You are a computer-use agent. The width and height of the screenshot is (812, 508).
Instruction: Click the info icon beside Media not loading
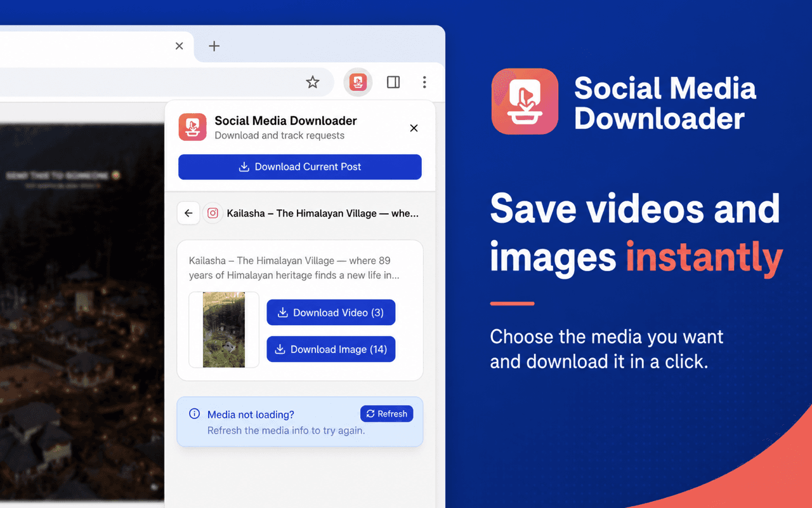(195, 414)
